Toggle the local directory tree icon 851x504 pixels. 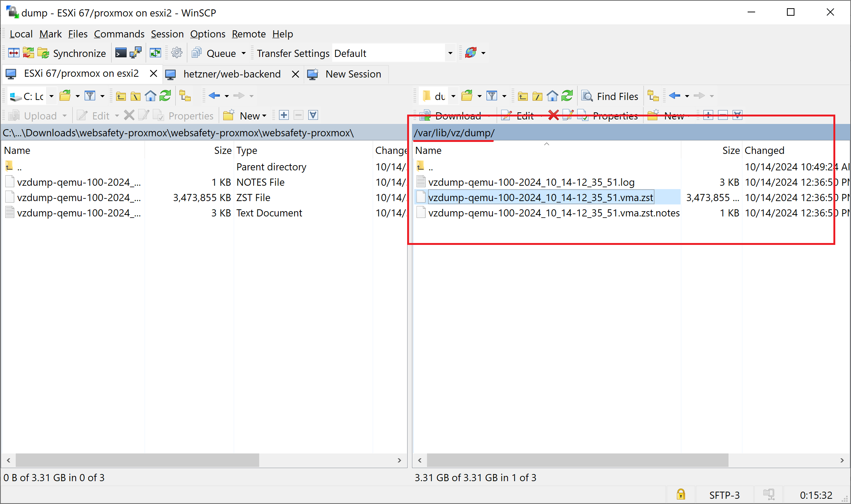click(x=185, y=96)
